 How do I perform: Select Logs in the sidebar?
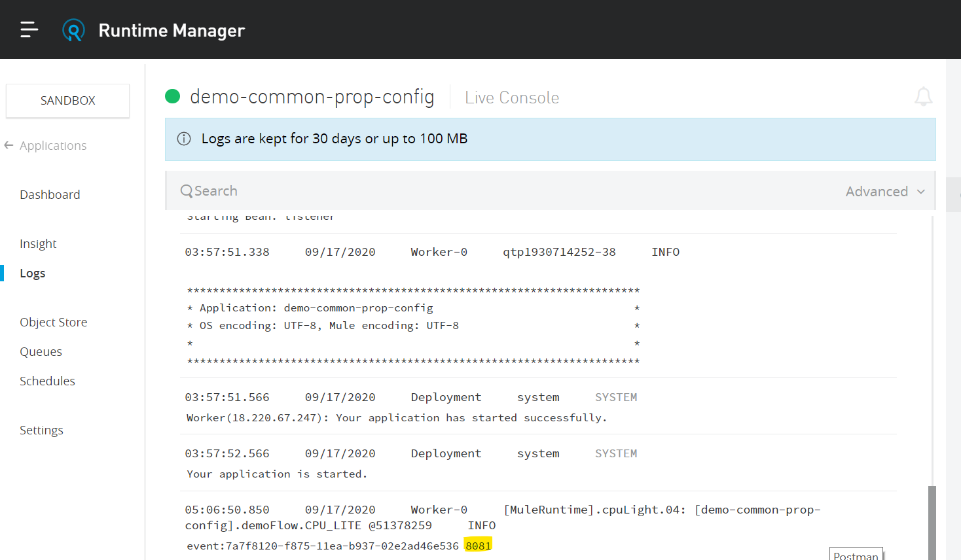pos(33,273)
